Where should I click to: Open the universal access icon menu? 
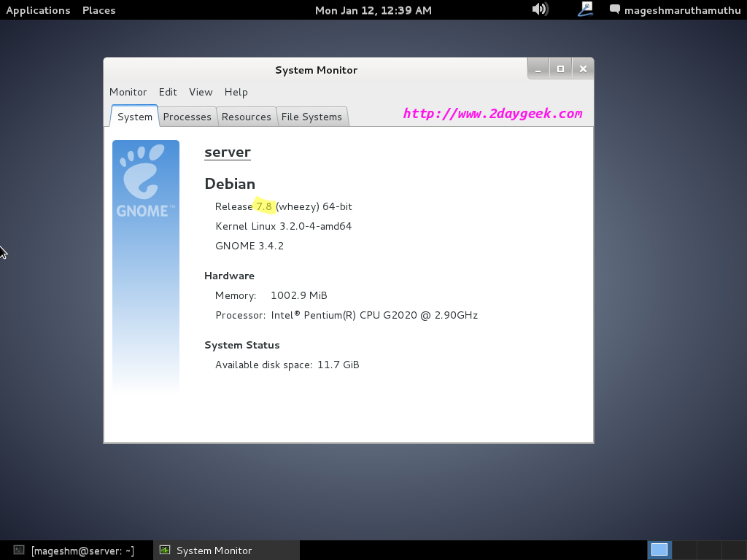[585, 9]
